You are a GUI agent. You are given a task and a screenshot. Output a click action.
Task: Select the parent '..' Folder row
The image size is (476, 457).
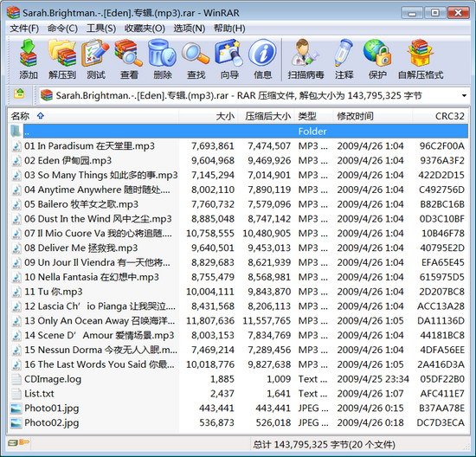[x=238, y=132]
